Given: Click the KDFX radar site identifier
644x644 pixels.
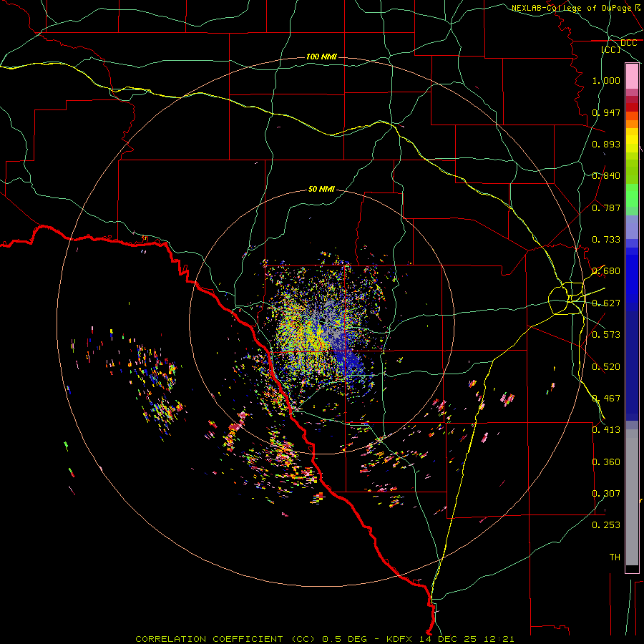Looking at the screenshot, I should point(401,639).
